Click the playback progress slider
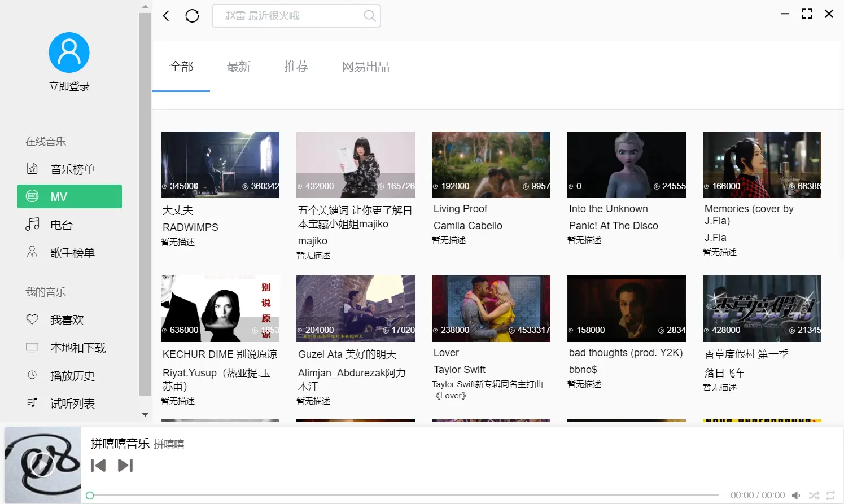Viewport: 844px width, 504px height. [x=404, y=495]
